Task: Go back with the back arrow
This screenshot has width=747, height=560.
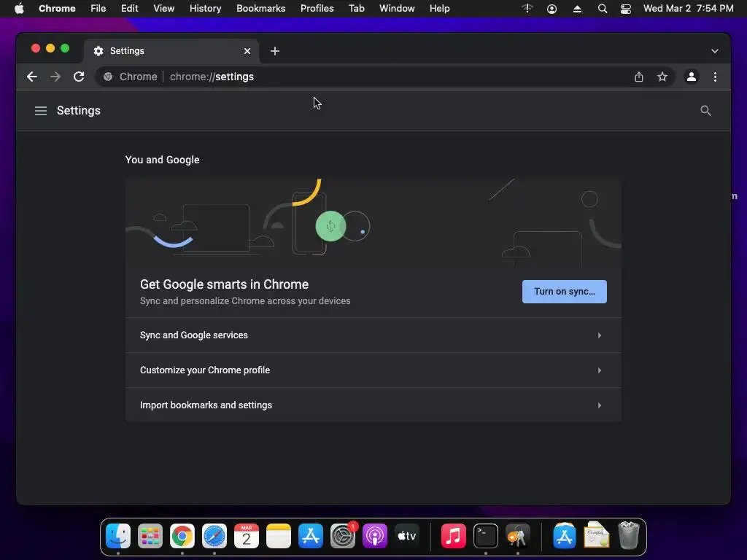Action: coord(32,77)
